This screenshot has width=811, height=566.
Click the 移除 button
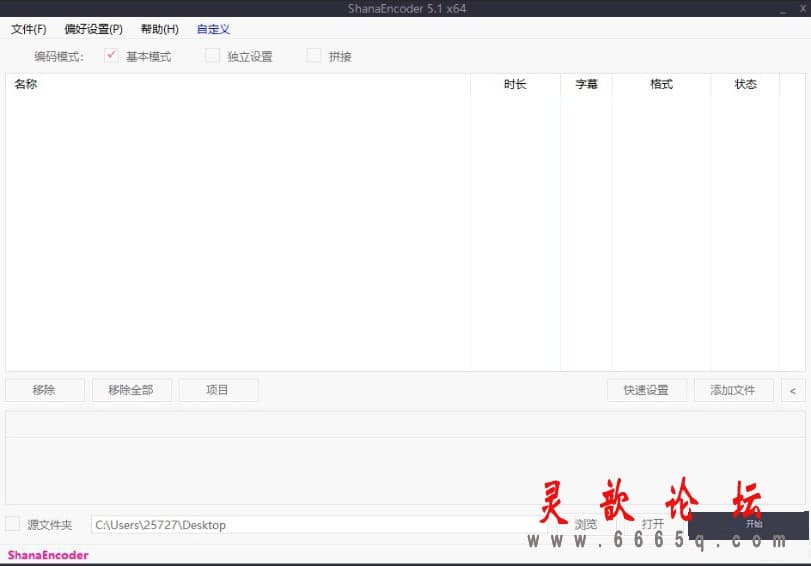[44, 390]
